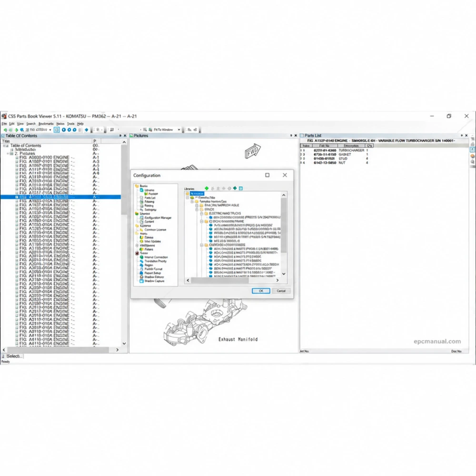This screenshot has width=476, height=476.
Task: Click the Title column header in contents
Action: tap(47, 141)
